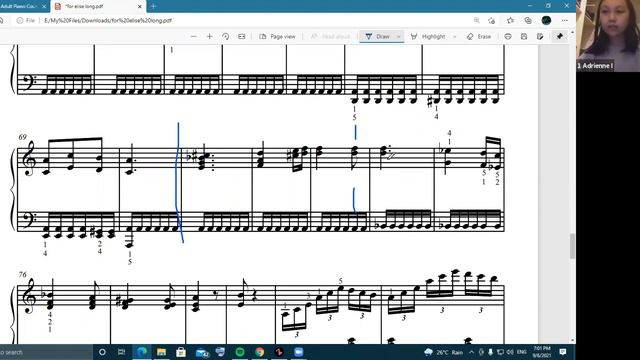Click the PDF vertical scrollbar thumb
The height and width of the screenshot is (360, 640).
573,246
